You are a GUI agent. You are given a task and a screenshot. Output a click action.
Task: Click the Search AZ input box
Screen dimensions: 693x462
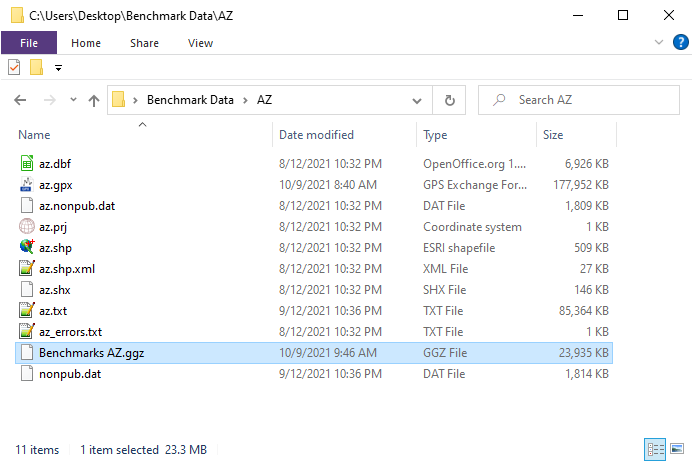tap(579, 100)
